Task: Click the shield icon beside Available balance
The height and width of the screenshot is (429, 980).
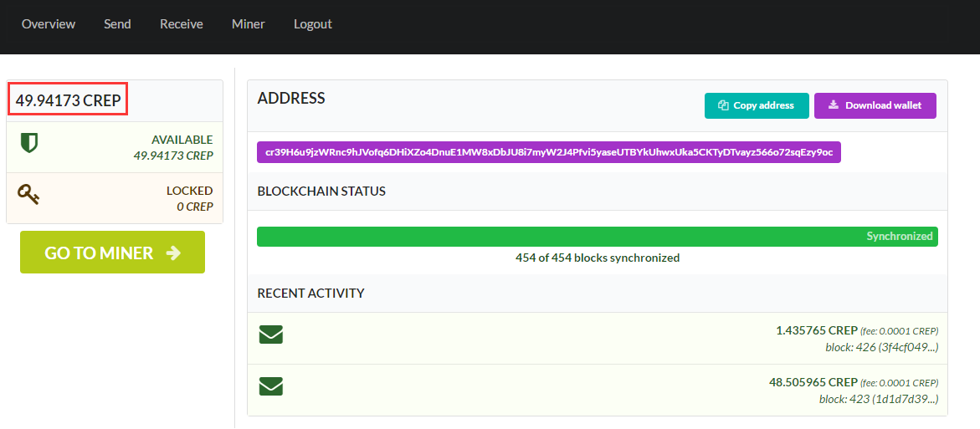Action: [x=29, y=143]
